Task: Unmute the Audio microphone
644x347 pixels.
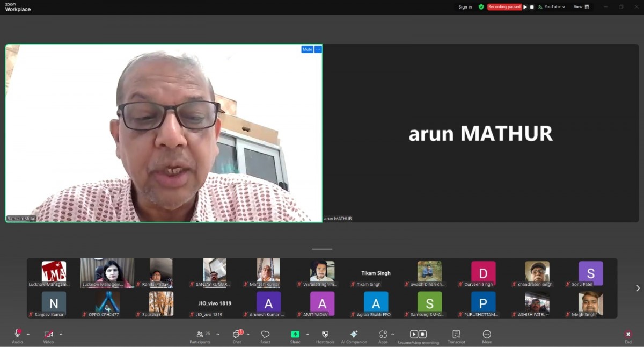Action: point(17,334)
